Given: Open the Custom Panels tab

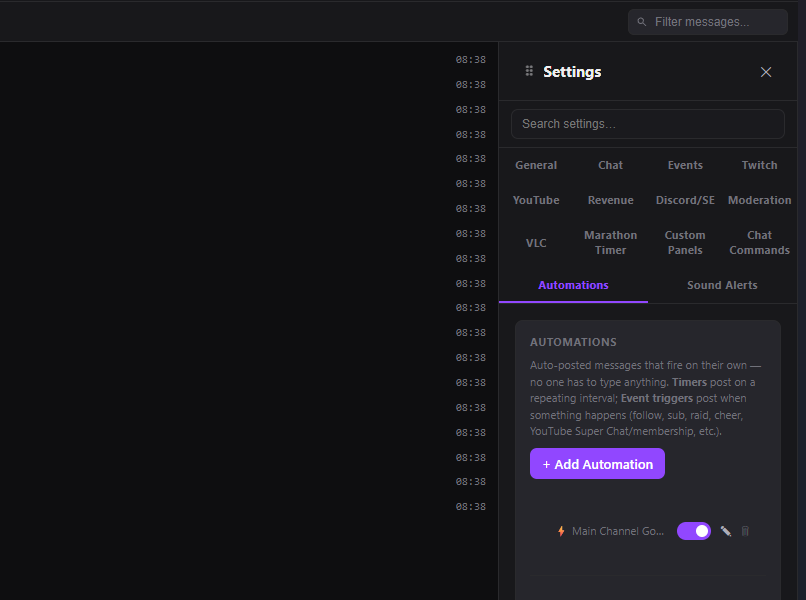Looking at the screenshot, I should click(685, 243).
